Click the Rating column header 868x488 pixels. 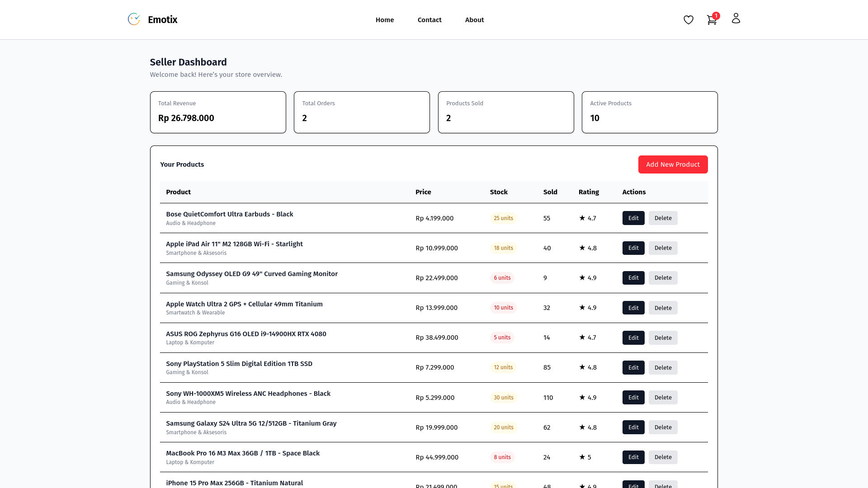click(589, 192)
